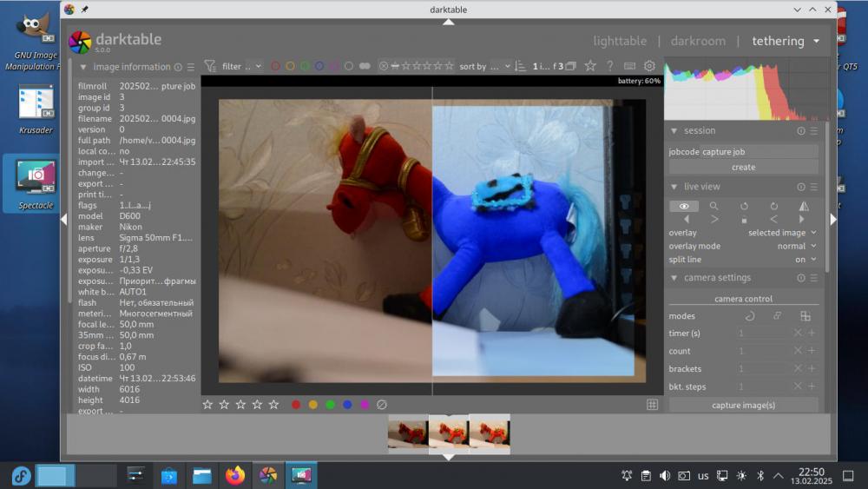This screenshot has height=489, width=868.
Task: Rotate live view counter-clockwise
Action: [744, 206]
